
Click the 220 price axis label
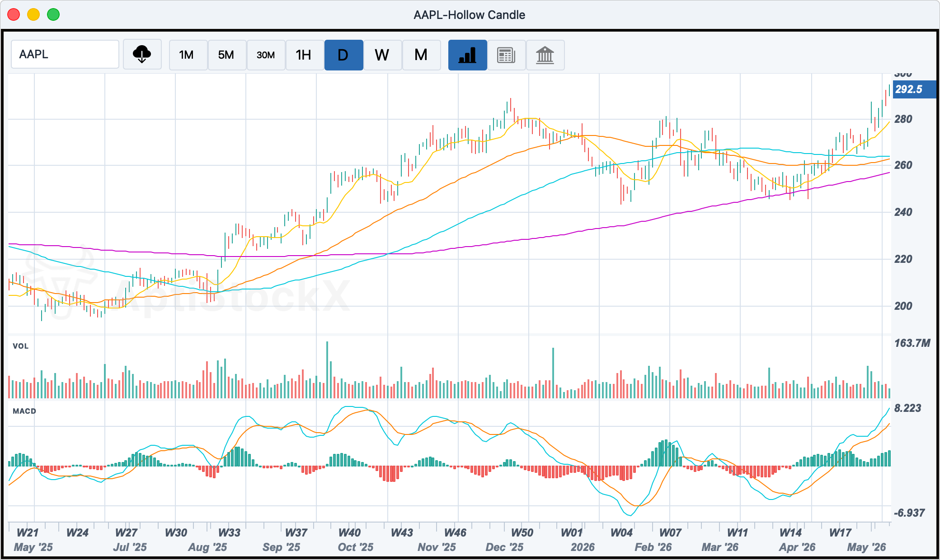click(903, 259)
